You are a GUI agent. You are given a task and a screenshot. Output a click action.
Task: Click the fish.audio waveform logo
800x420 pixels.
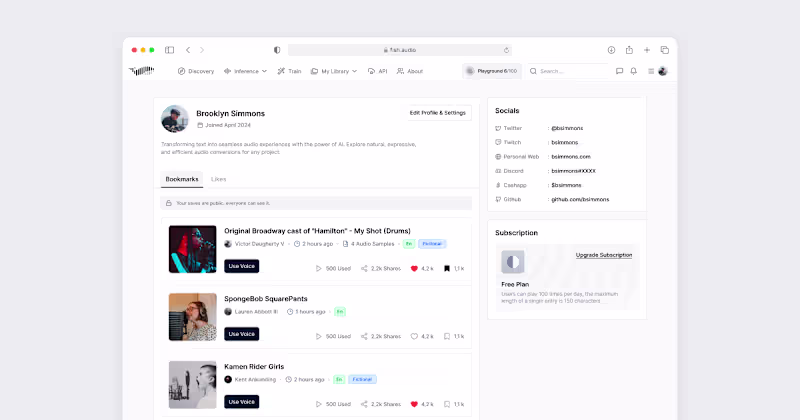(x=141, y=71)
